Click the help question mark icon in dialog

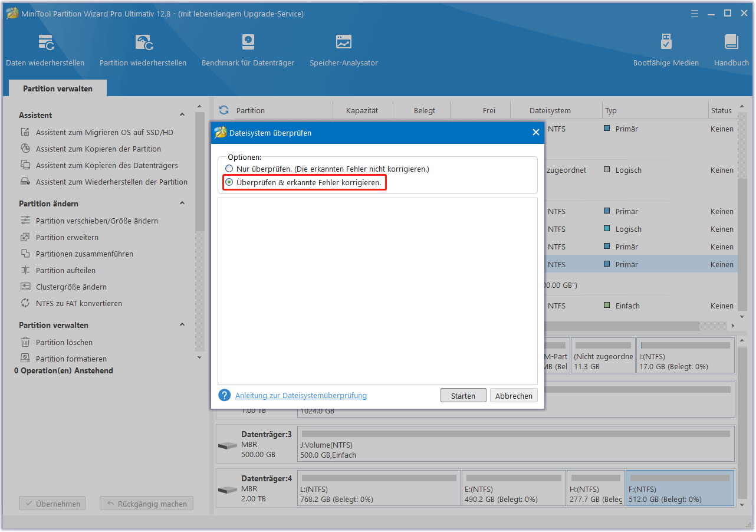coord(224,395)
